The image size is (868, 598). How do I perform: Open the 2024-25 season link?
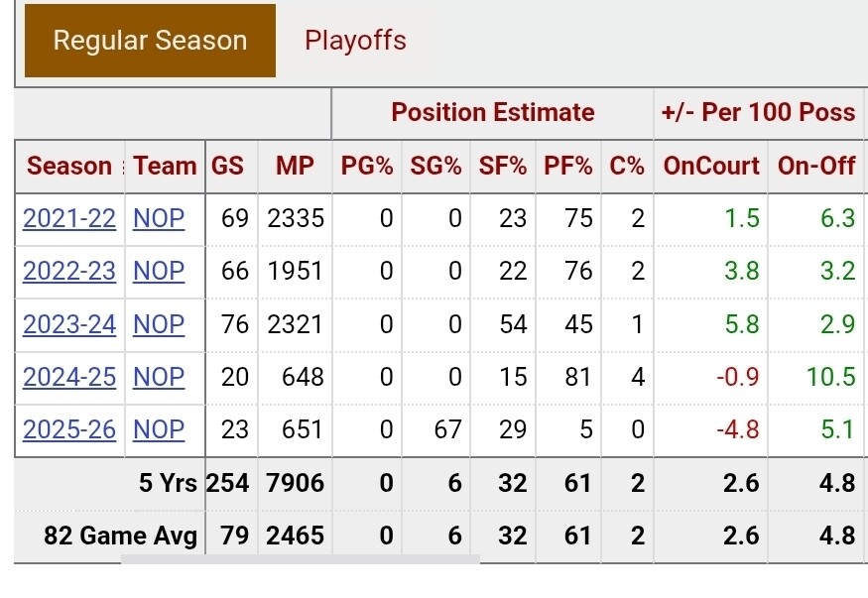click(x=69, y=377)
